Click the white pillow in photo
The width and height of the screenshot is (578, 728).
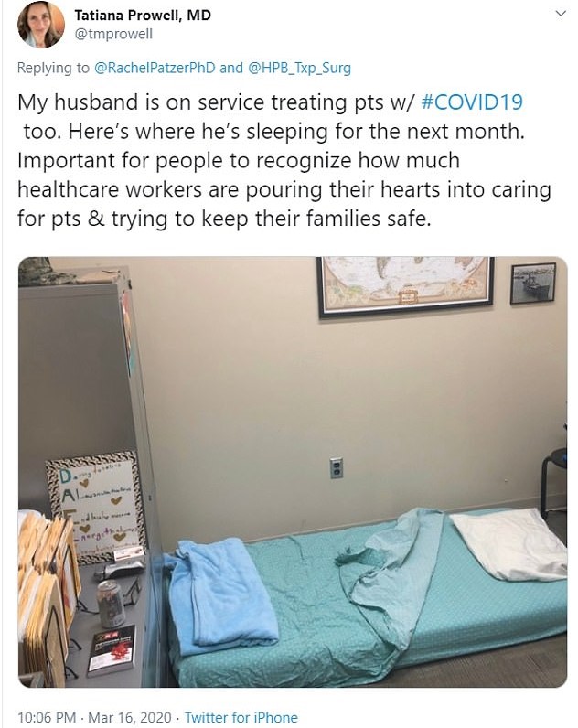509,543
